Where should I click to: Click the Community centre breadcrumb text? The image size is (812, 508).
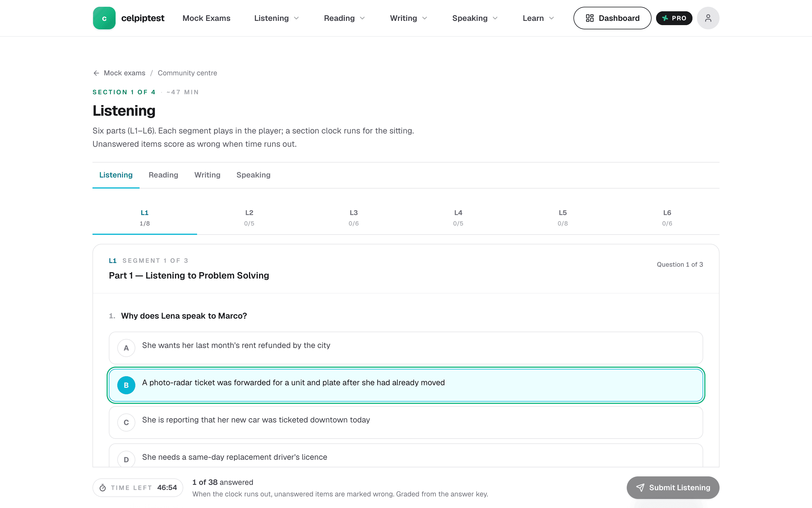pyautogui.click(x=187, y=73)
